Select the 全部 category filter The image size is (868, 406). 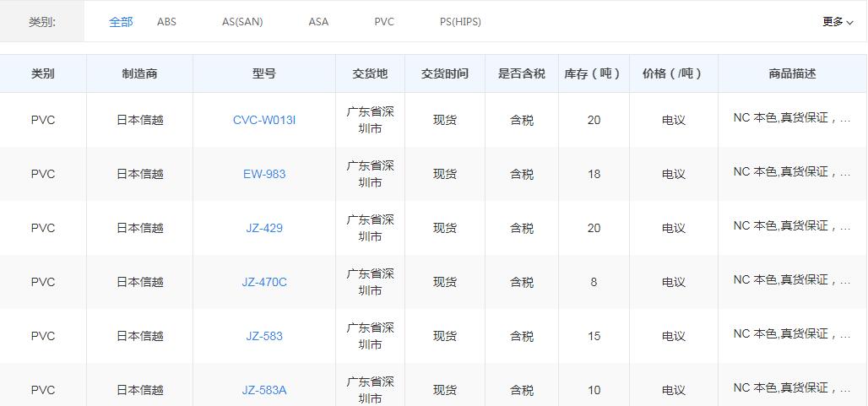tap(121, 22)
